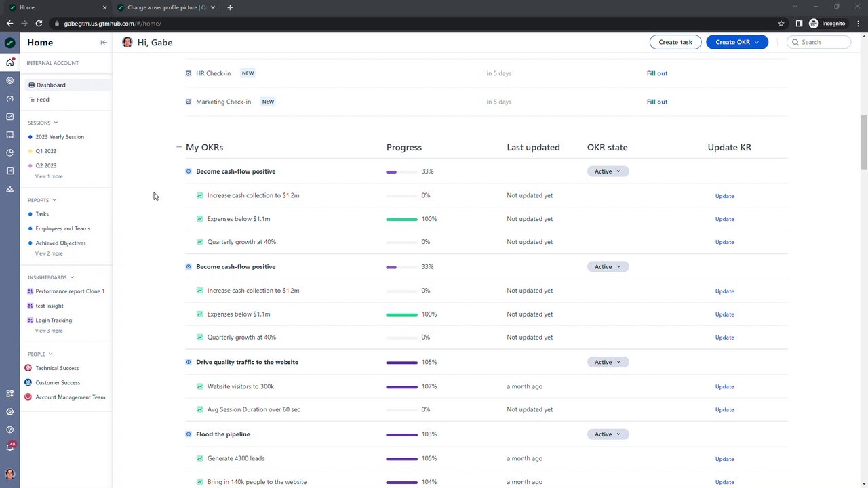Change OKR state of Drive quality traffic objective
Viewport: 868px width, 488px height.
[x=608, y=362]
